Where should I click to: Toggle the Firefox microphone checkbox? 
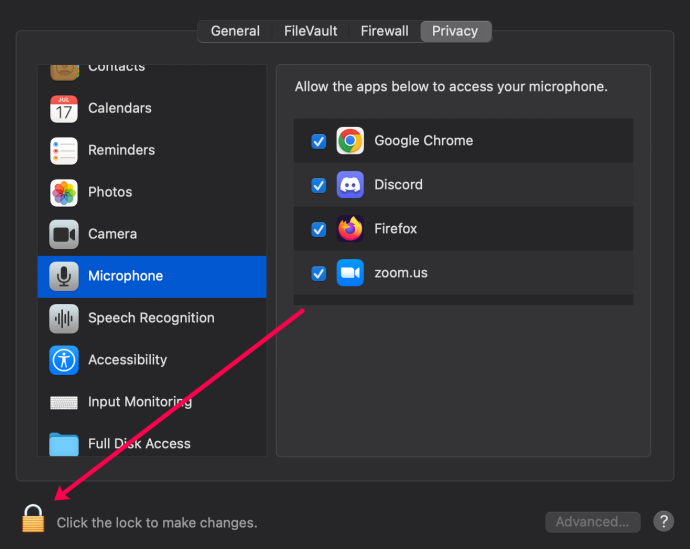[x=319, y=229]
